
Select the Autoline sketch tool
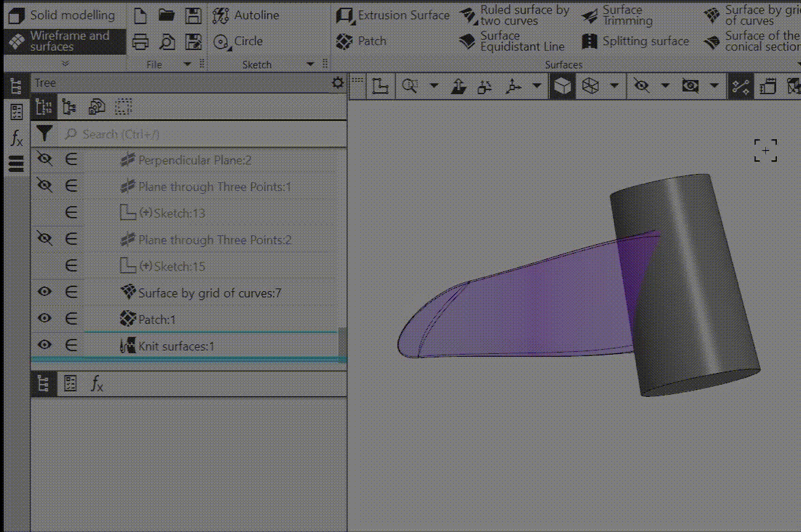(x=248, y=15)
